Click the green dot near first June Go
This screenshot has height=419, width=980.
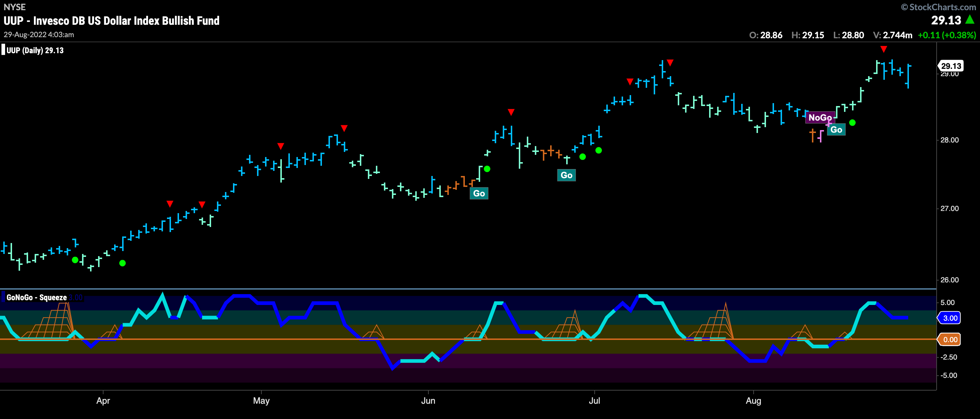coord(487,169)
